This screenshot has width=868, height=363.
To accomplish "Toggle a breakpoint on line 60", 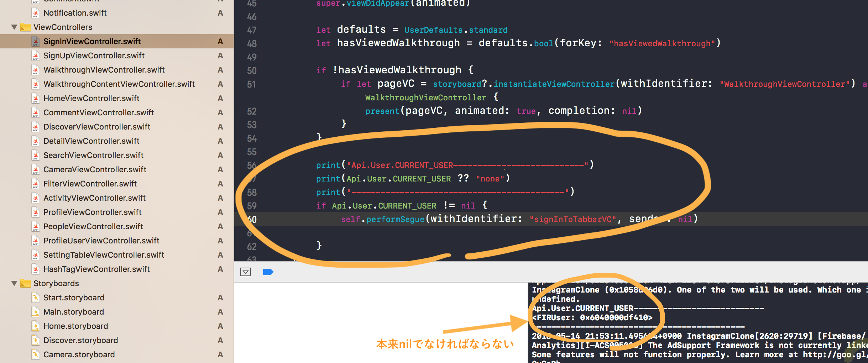I will 251,220.
